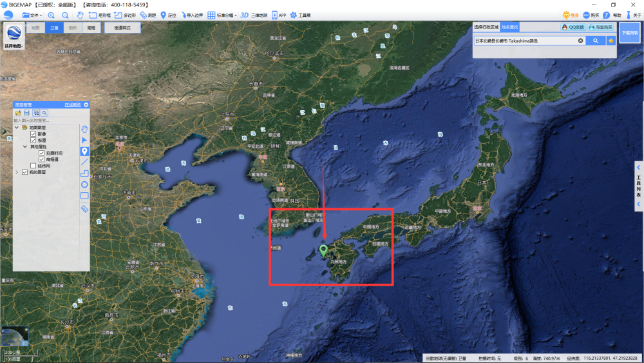Switch to the 高程 elevation tab
Image resolution: width=644 pixels, height=363 pixels.
tap(91, 28)
